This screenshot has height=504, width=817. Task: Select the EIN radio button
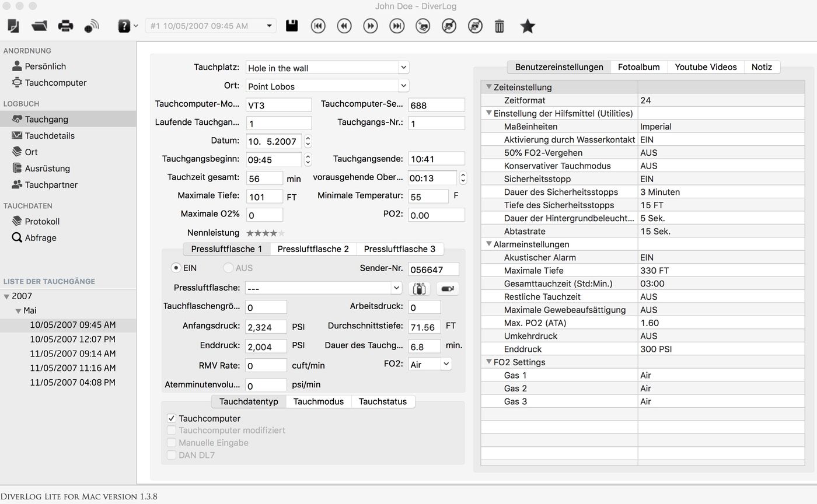pyautogui.click(x=176, y=268)
